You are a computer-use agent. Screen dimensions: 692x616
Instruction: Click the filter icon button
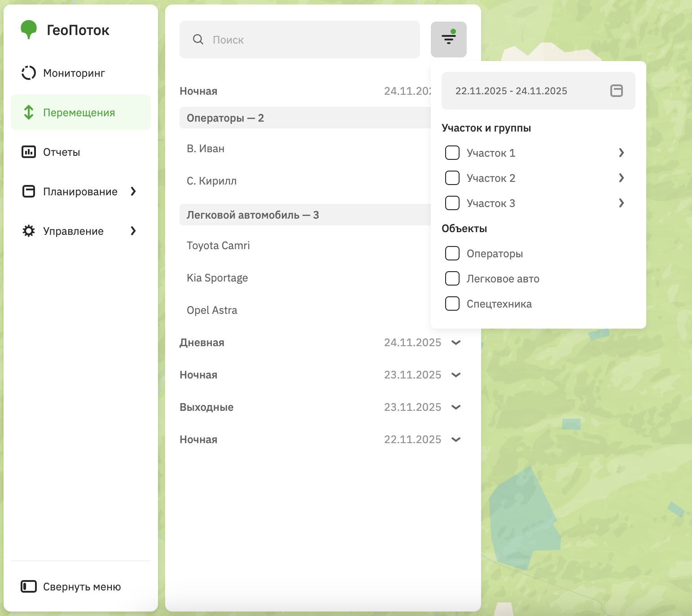[448, 40]
